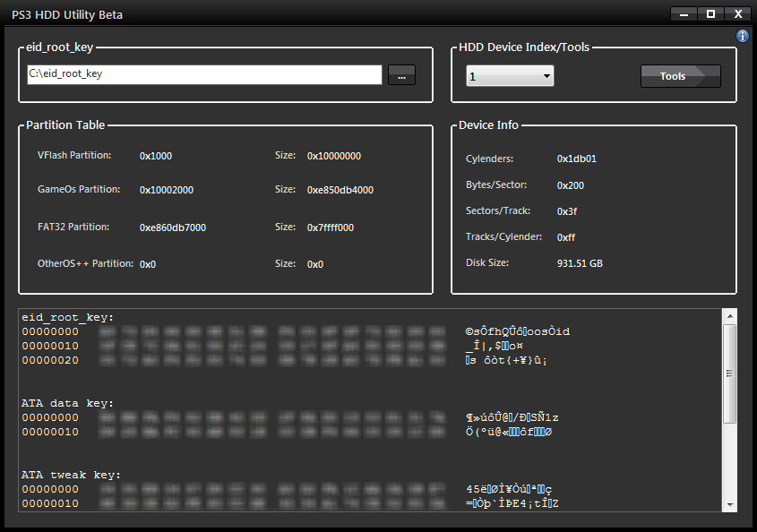
Task: Click the OtherOS++ Partition label
Action: (85, 263)
